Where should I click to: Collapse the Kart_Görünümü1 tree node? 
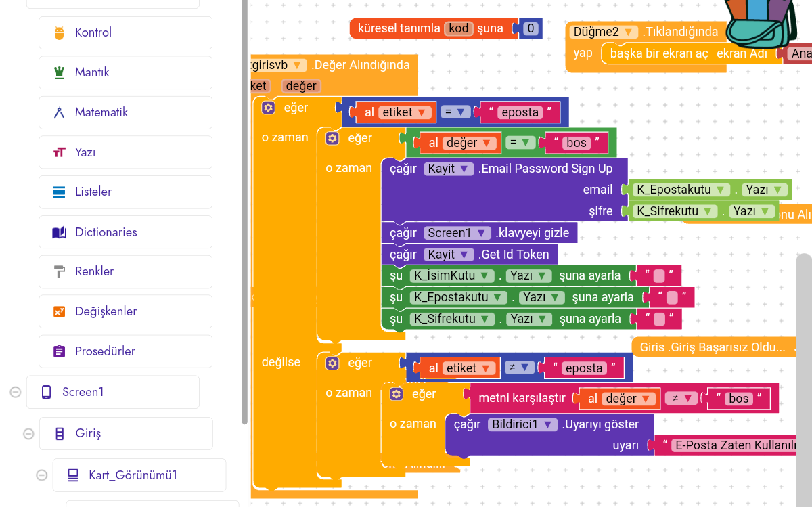click(x=41, y=475)
